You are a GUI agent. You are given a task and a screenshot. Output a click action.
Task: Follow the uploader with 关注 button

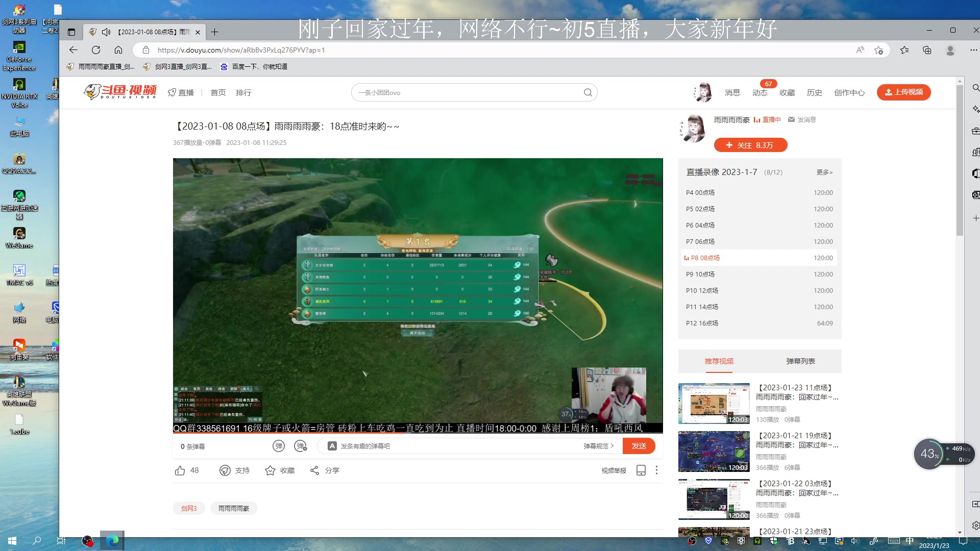[750, 145]
